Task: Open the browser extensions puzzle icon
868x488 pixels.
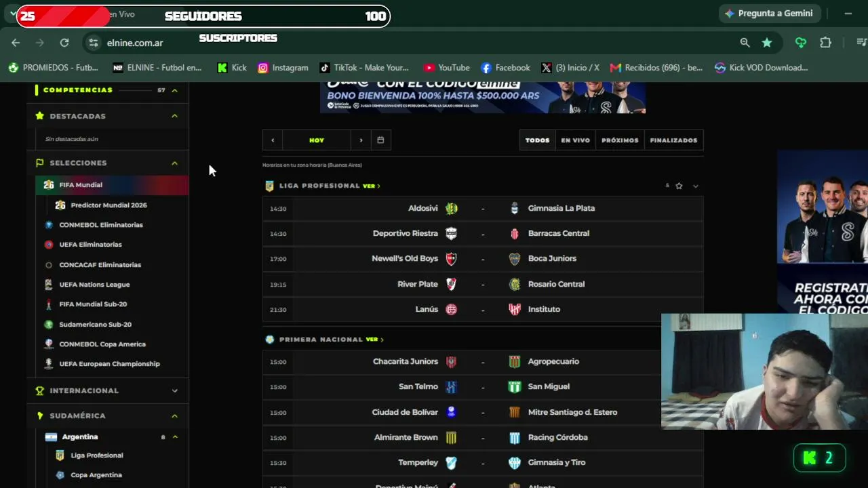Action: click(x=825, y=43)
